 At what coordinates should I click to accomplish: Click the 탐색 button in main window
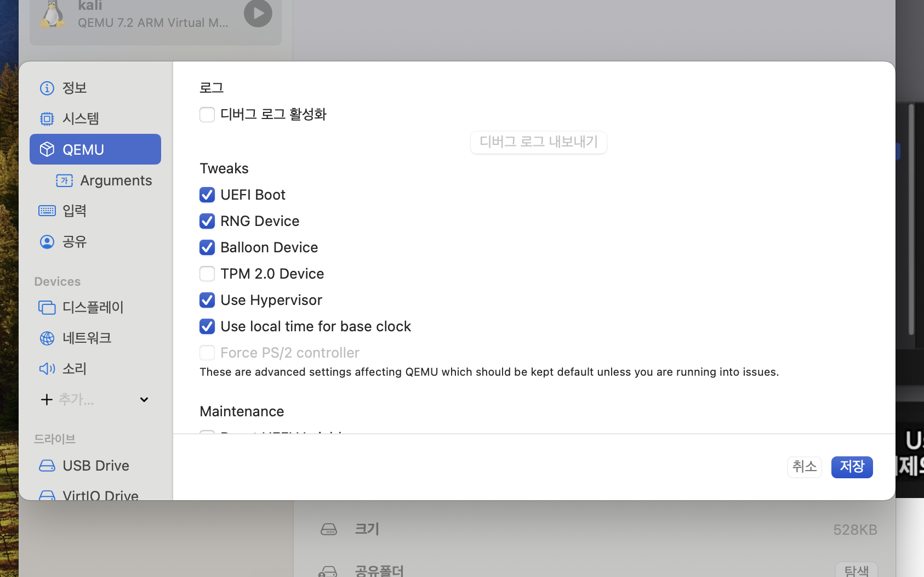[x=856, y=570]
